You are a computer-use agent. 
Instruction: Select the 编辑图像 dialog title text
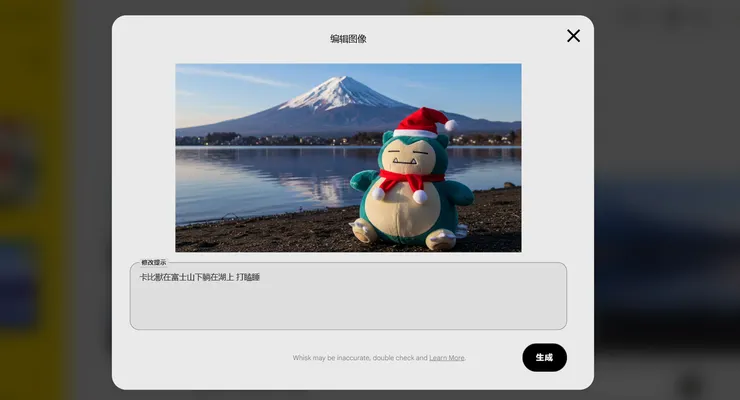348,39
